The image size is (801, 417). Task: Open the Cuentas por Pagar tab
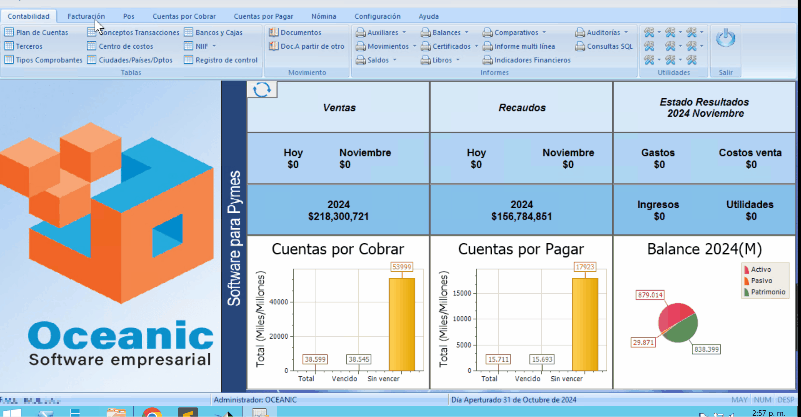click(263, 16)
